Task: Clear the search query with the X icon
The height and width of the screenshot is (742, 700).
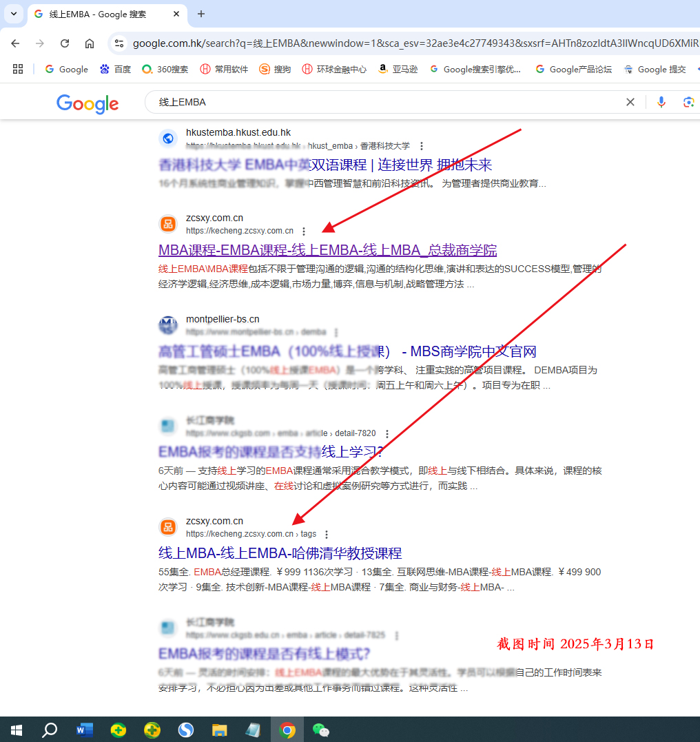Action: tap(630, 101)
